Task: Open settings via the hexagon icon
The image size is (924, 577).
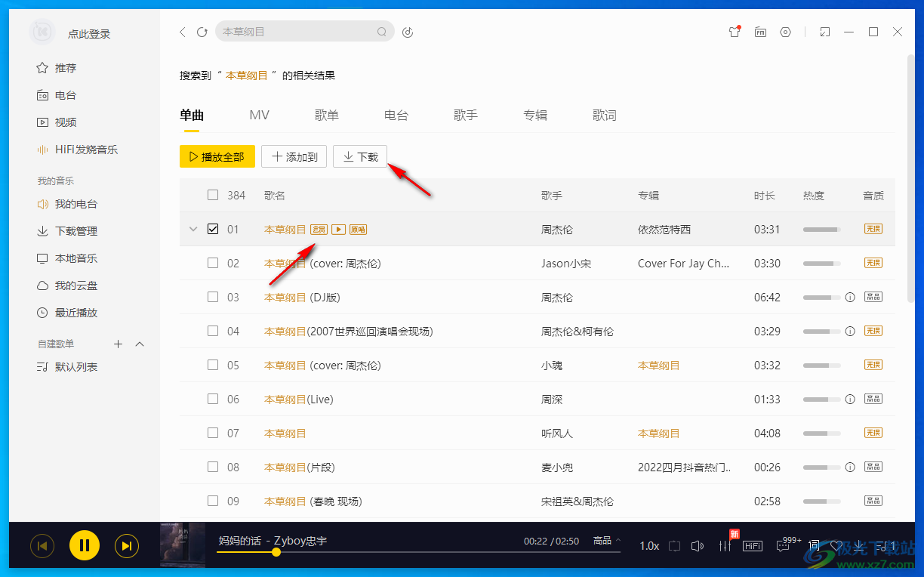Action: pos(786,32)
